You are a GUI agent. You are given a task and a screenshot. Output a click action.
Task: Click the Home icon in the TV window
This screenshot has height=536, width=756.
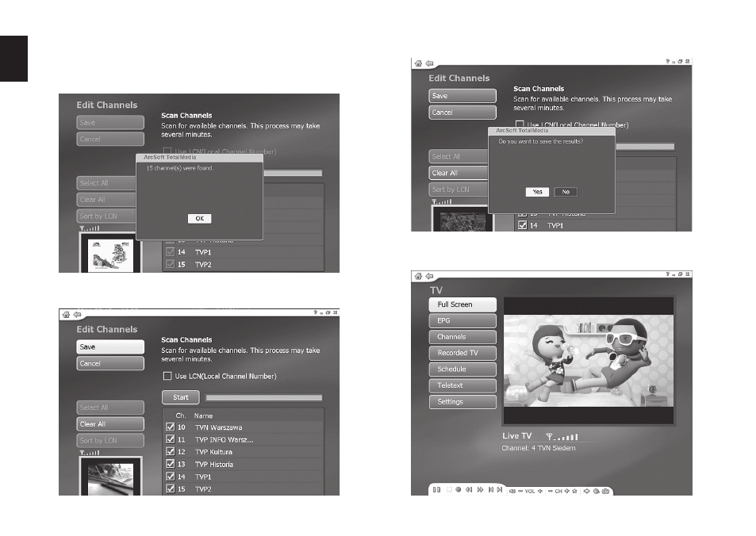click(x=418, y=276)
